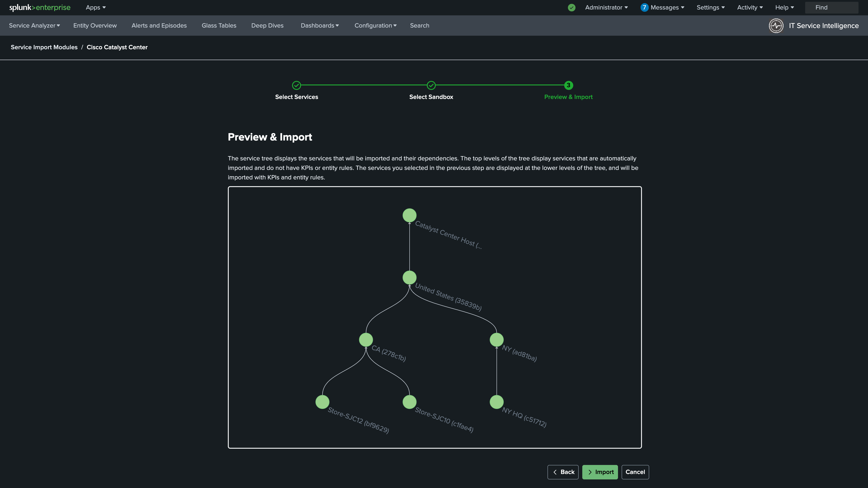Expand the Configuration dropdown
The height and width of the screenshot is (488, 868).
coord(375,26)
